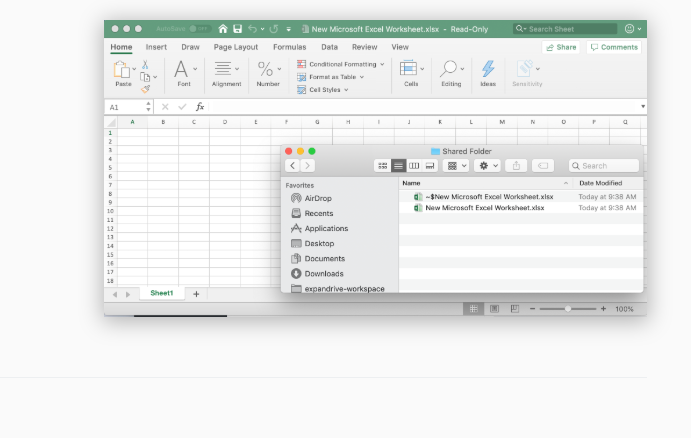Open the Cells group icon

point(408,69)
